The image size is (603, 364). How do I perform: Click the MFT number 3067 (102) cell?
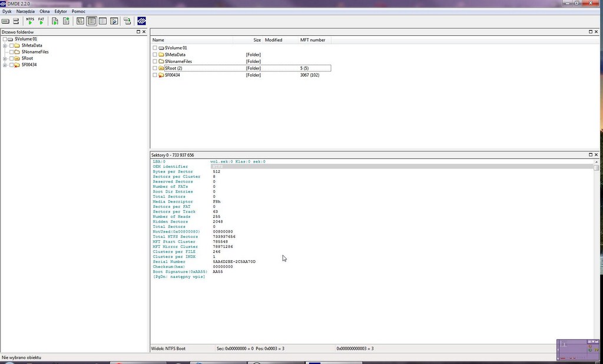coord(310,75)
